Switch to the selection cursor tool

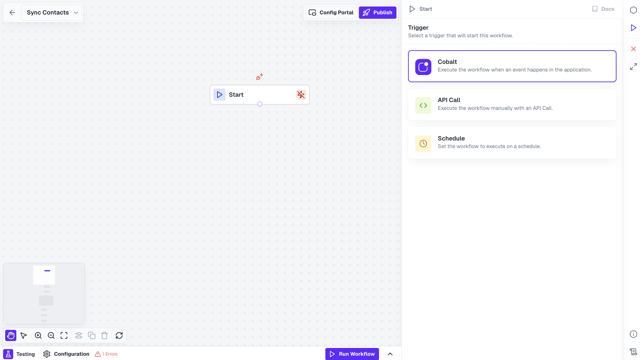24,335
